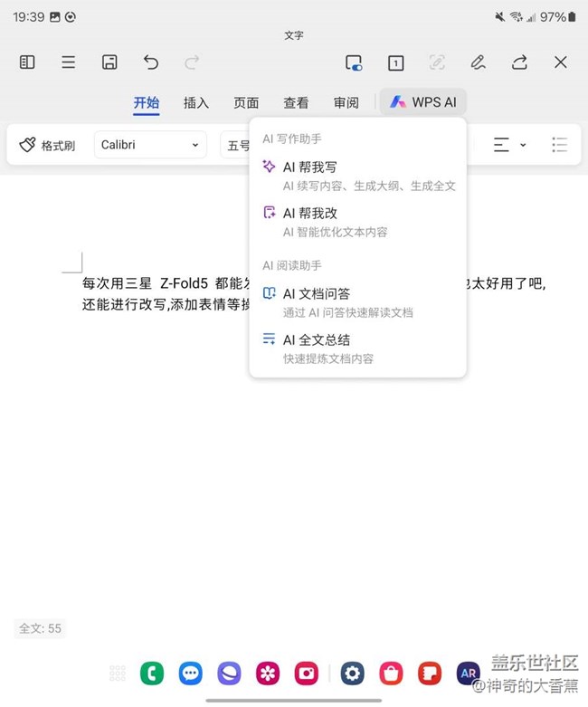Open the Settings gear in the dock

click(x=352, y=674)
